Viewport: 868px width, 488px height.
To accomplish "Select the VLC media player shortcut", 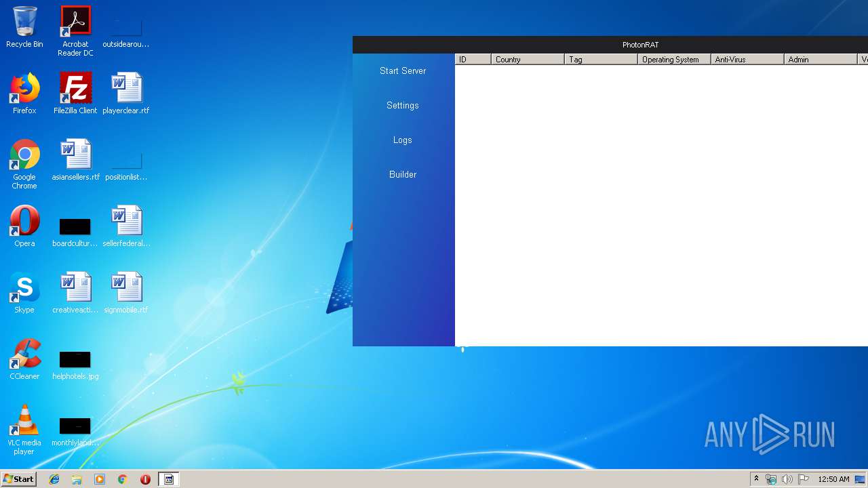I will [24, 430].
